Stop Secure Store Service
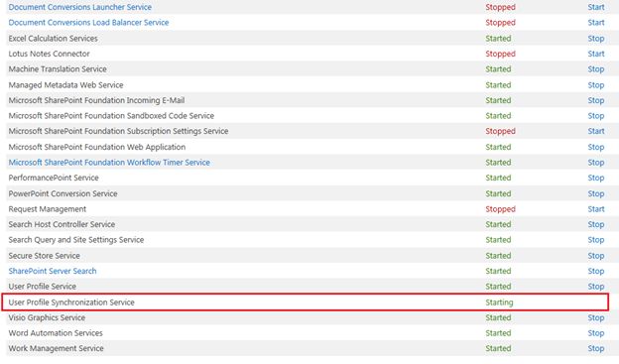This screenshot has width=619, height=364. (x=596, y=256)
